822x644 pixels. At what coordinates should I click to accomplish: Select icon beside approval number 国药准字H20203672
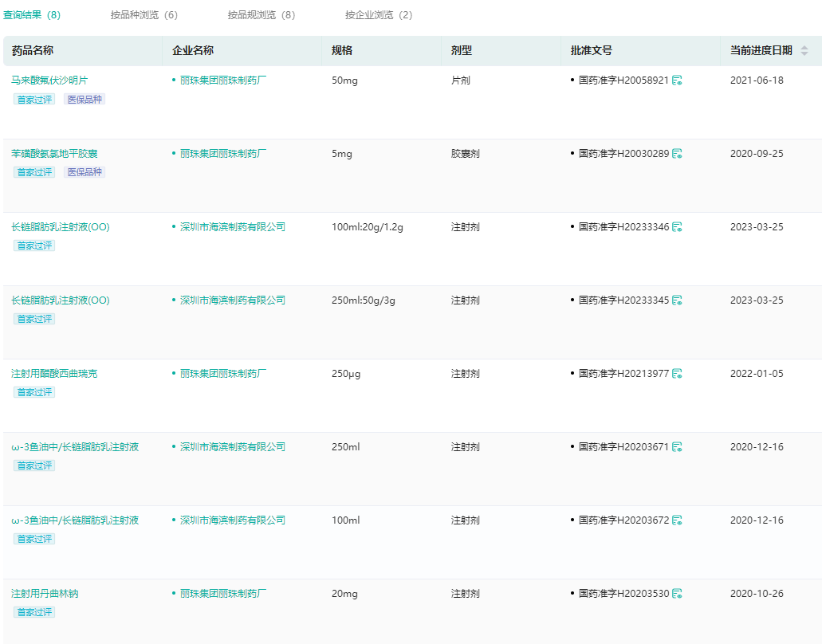point(677,520)
